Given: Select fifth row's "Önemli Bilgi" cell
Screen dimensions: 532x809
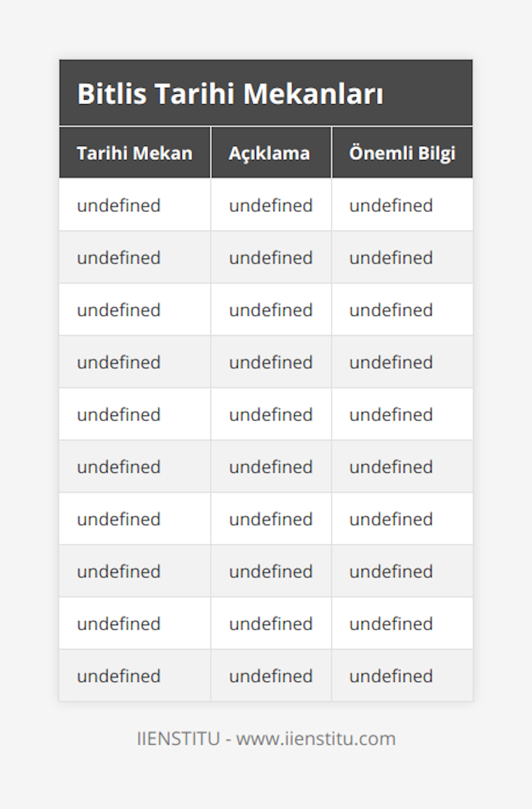Looking at the screenshot, I should coord(391,415).
